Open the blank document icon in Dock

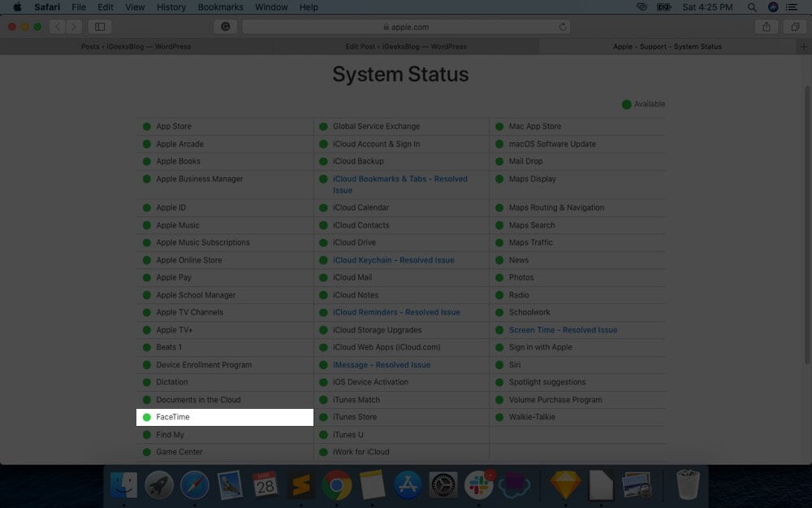click(601, 485)
